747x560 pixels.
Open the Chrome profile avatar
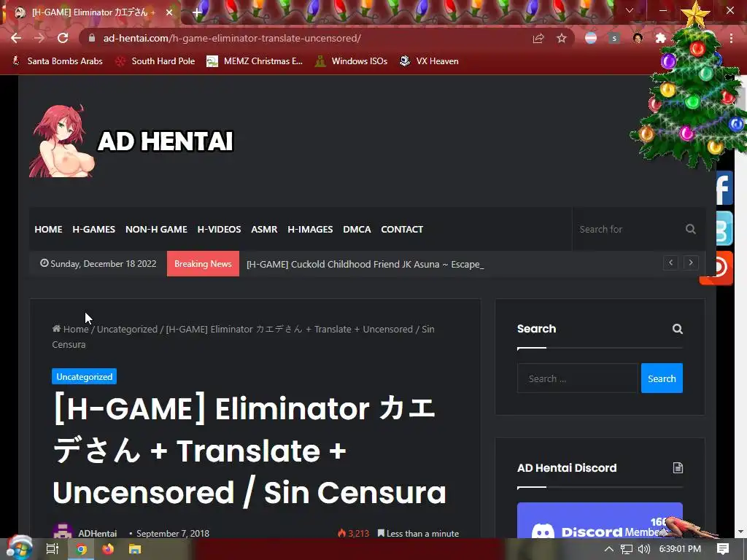click(638, 38)
